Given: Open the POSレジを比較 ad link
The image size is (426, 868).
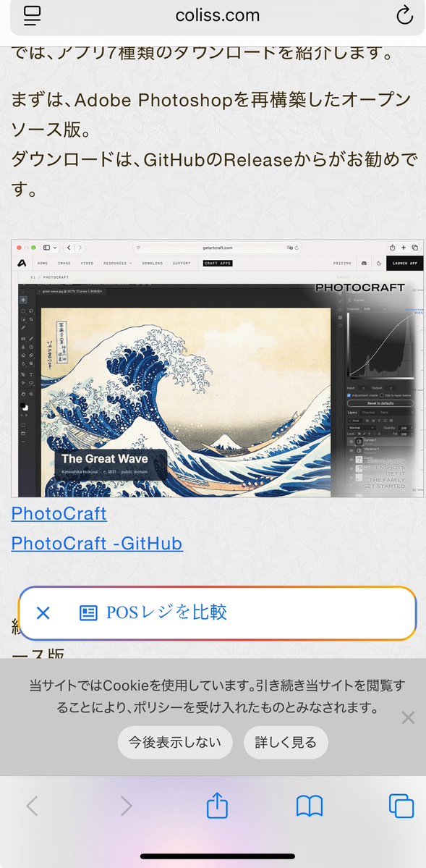Looking at the screenshot, I should [x=166, y=612].
